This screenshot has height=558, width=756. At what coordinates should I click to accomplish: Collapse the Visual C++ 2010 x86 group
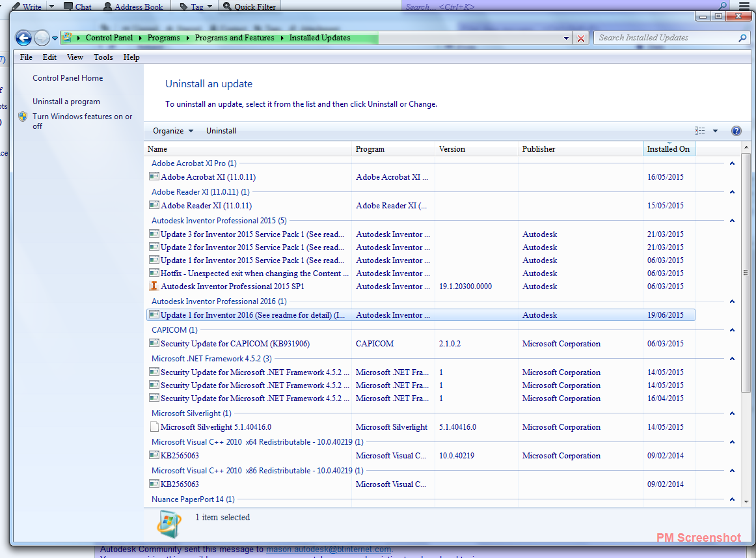tap(732, 471)
